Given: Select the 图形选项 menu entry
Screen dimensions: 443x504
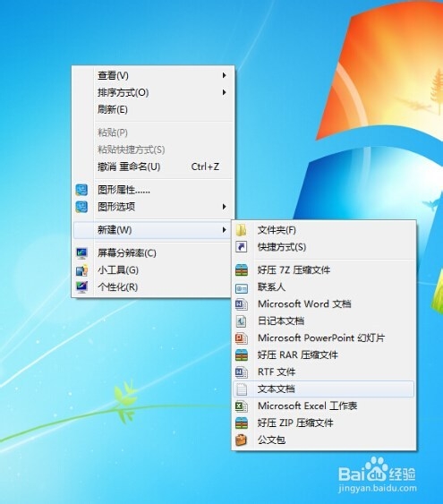Looking at the screenshot, I should pos(153,207).
